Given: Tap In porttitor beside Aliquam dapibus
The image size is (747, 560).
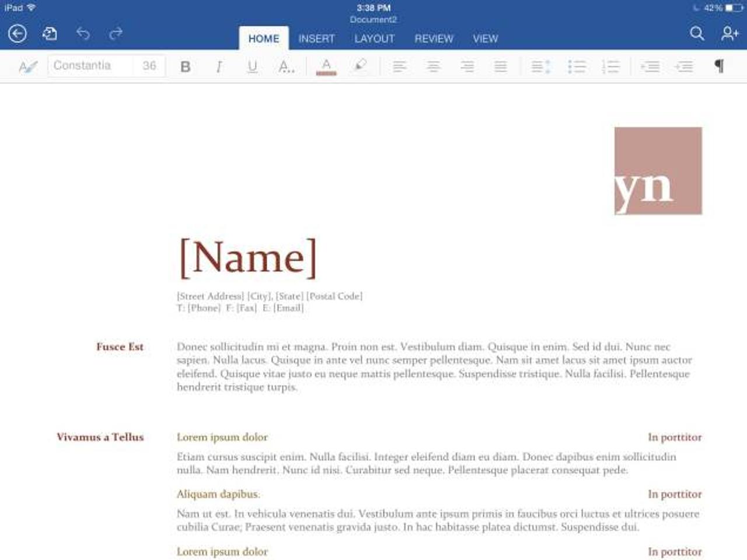Looking at the screenshot, I should [675, 494].
